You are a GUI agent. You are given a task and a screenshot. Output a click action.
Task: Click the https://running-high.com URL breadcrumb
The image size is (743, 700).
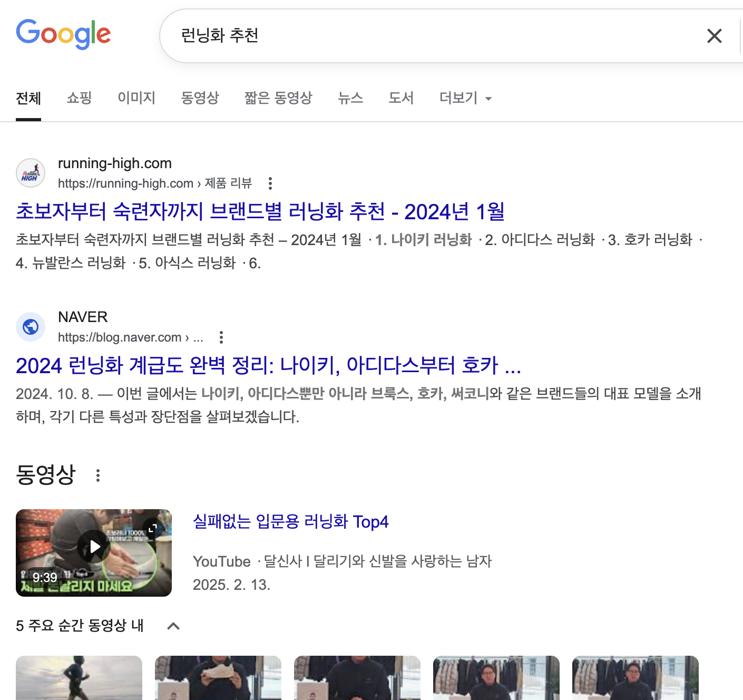click(x=155, y=183)
